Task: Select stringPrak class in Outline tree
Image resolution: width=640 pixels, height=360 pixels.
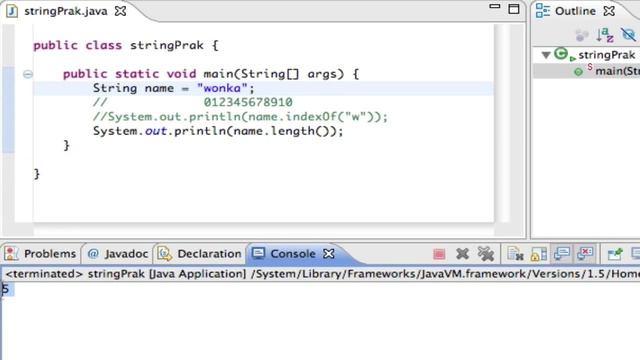Action: [x=607, y=55]
